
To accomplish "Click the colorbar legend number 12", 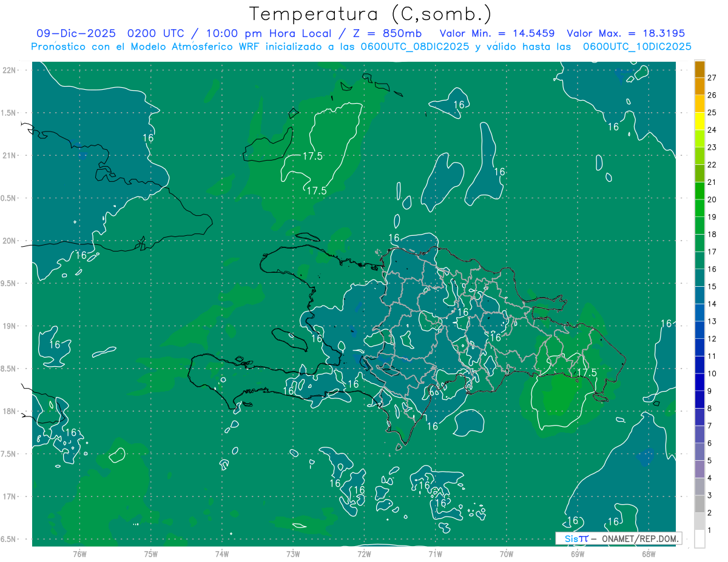I will [712, 339].
